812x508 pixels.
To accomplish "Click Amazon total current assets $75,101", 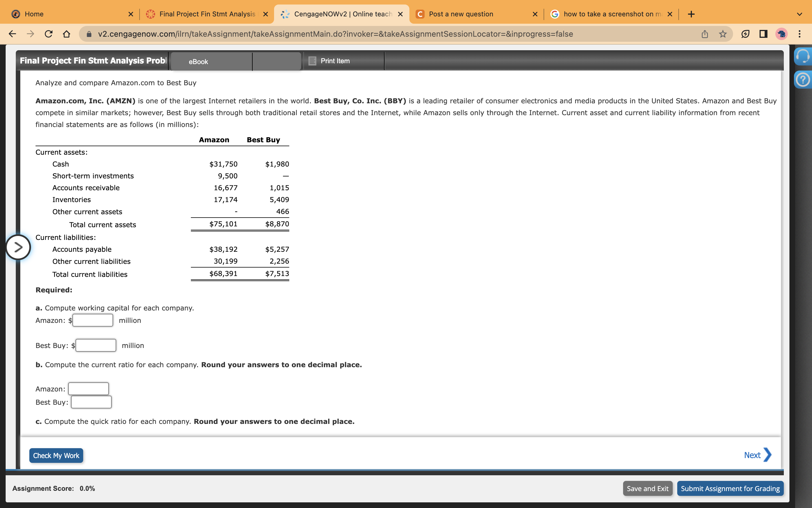I will pos(224,224).
